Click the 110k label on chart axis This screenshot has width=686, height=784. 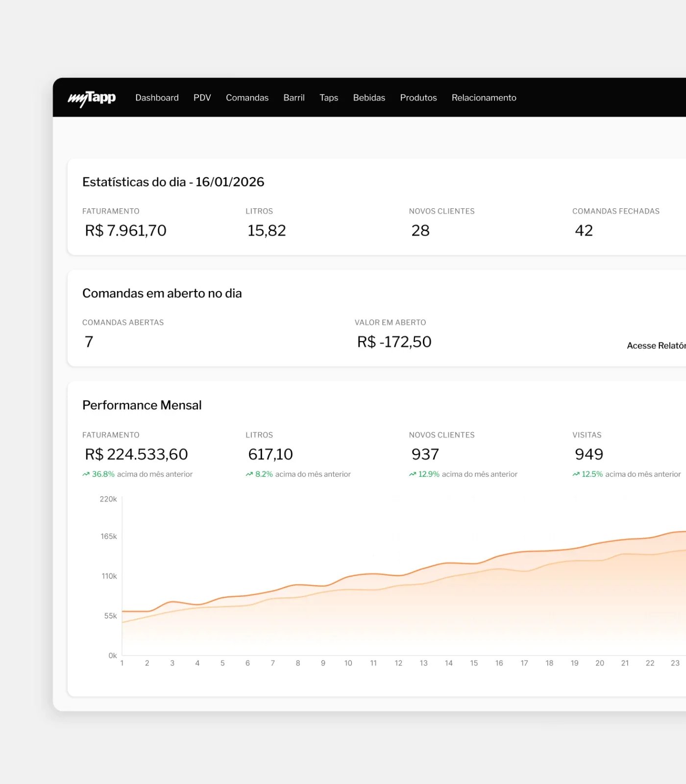tap(109, 576)
